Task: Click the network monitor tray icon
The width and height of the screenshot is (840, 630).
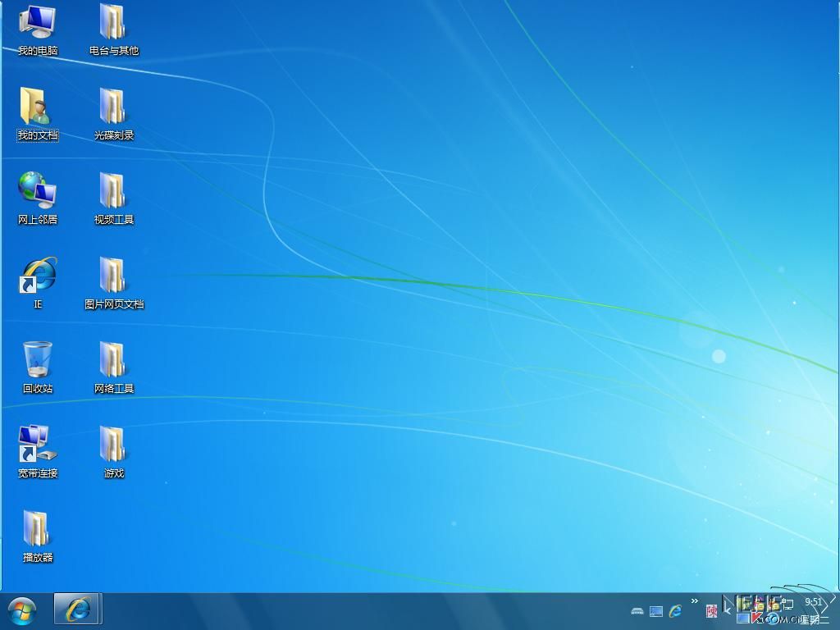Action: (787, 603)
